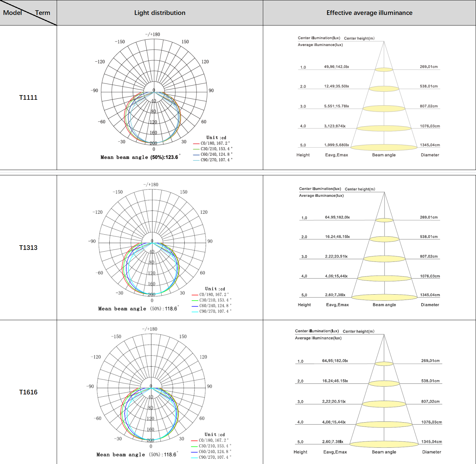This screenshot has height=464, width=476.
Task: Click T1616 value '2.60;7.38lx'
Action: [x=333, y=441]
